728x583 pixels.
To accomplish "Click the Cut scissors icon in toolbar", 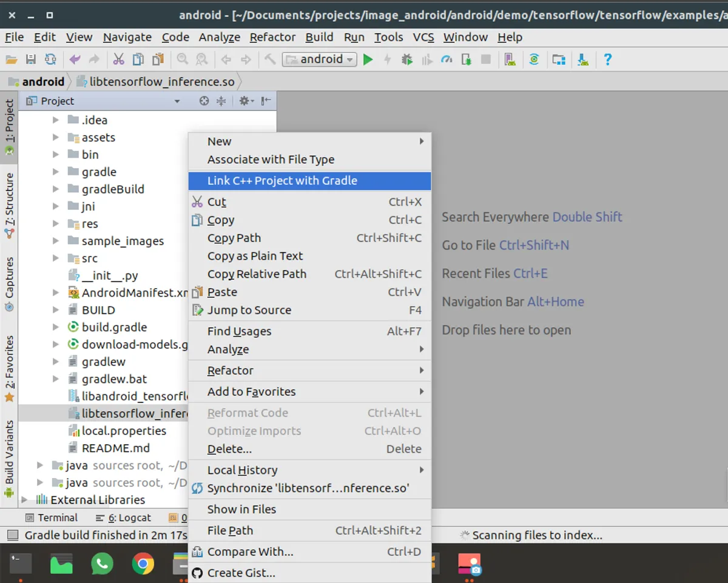I will pos(119,59).
